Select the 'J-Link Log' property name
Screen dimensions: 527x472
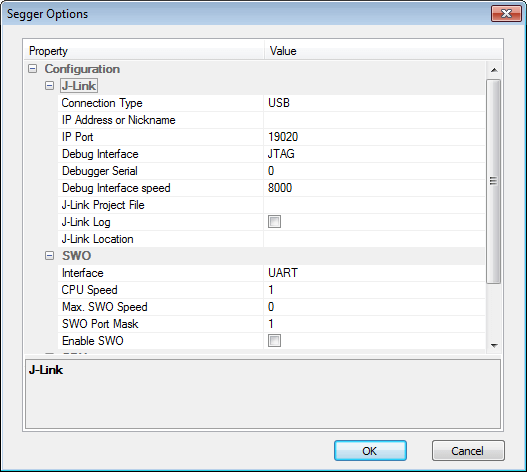click(86, 222)
